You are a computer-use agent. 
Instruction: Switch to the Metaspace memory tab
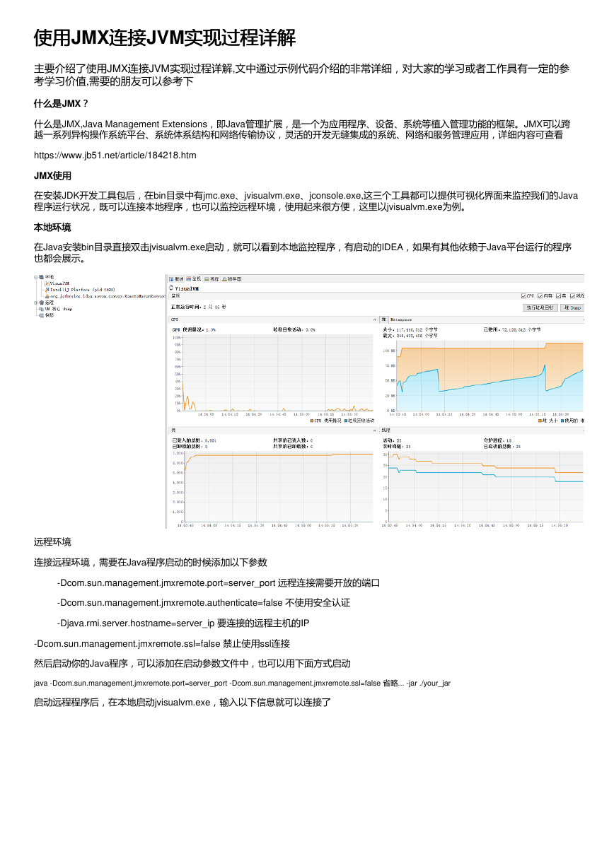402,319
